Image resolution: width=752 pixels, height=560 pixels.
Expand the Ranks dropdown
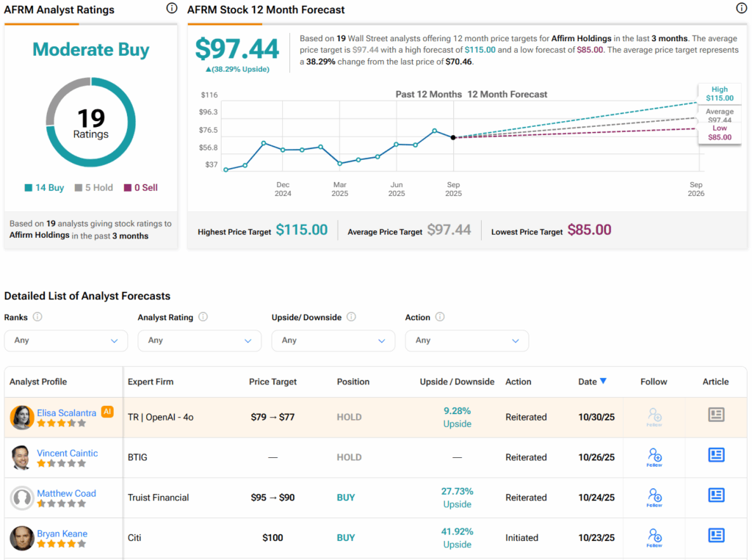coord(66,341)
